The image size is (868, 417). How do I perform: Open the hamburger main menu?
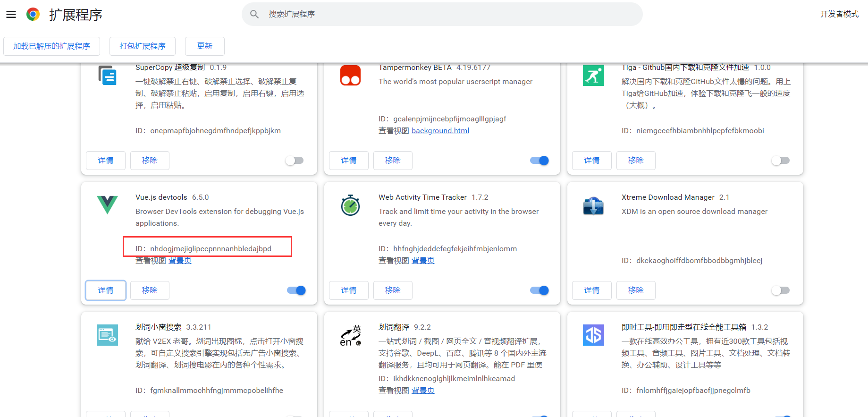(11, 15)
